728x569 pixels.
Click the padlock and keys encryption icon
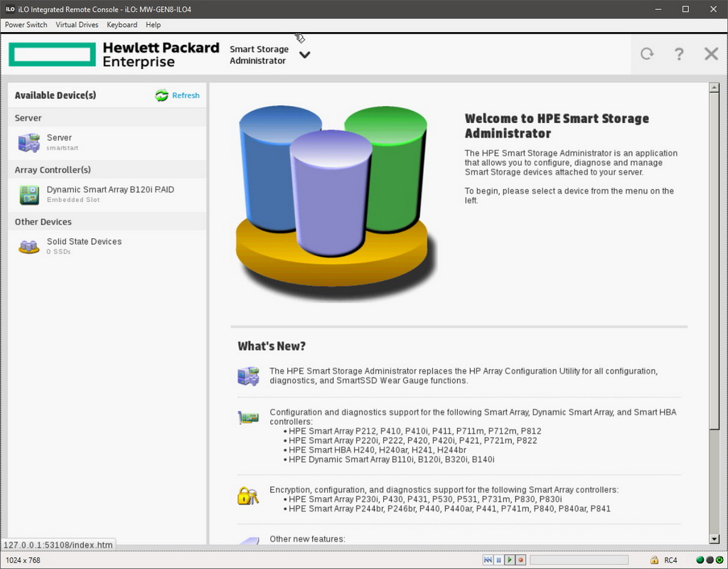pos(248,496)
